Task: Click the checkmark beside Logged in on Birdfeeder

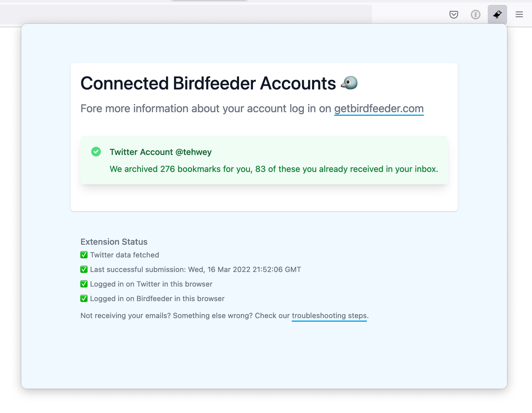Action: pos(84,298)
